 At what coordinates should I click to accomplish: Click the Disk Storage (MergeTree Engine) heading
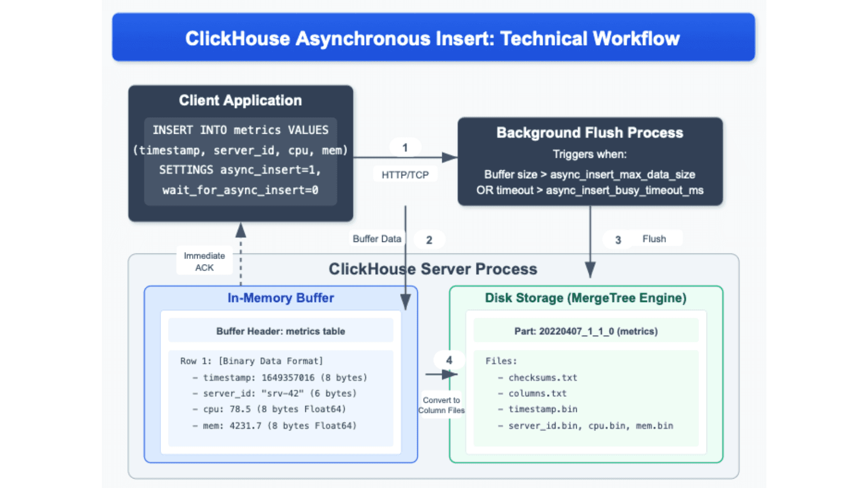coord(586,298)
